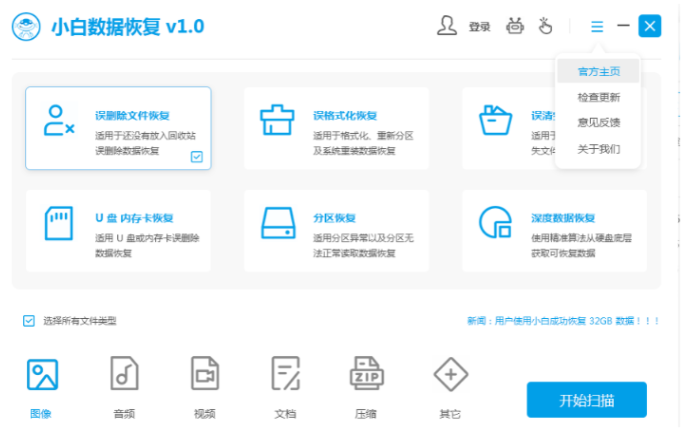Toggle the 选择所有文件类型 checkbox
Viewport: 682px width, 448px height.
29,321
